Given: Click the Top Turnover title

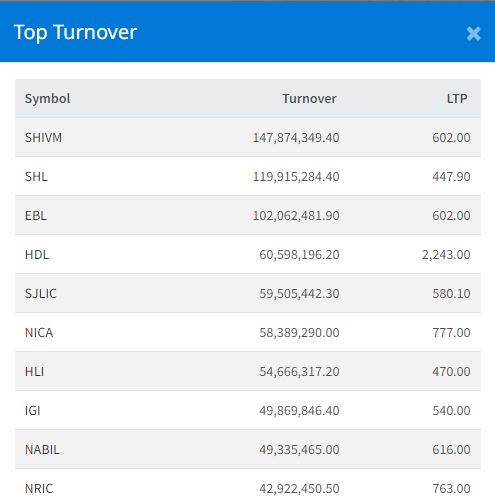Looking at the screenshot, I should tap(75, 33).
